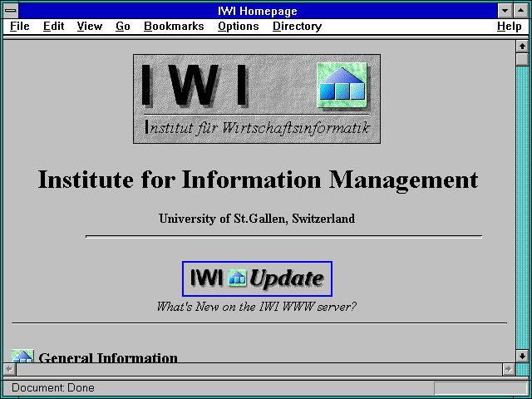Click the University of St.Gallen, Switzerland text

click(x=257, y=218)
